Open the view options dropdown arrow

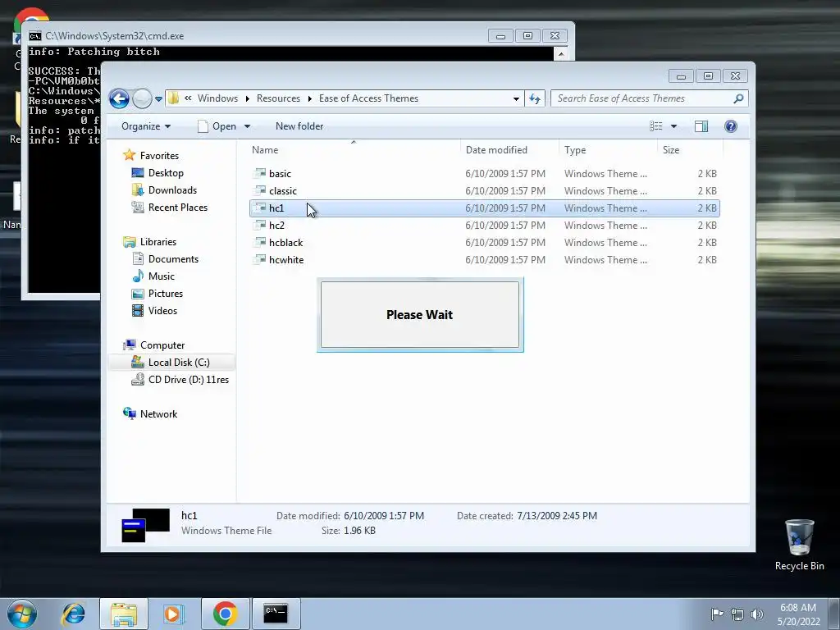click(x=674, y=126)
